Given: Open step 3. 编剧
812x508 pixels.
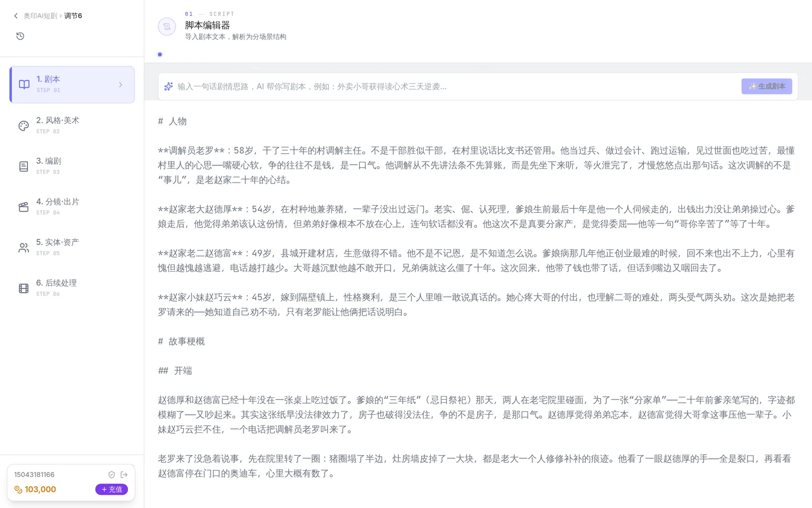Looking at the screenshot, I should [72, 166].
